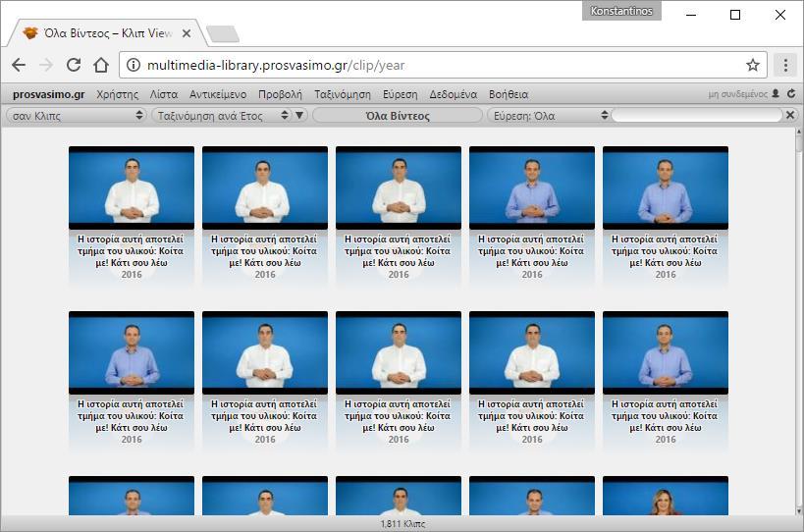Click the page scrollbar down arrow
Screen dimensions: 804x532
click(798, 510)
